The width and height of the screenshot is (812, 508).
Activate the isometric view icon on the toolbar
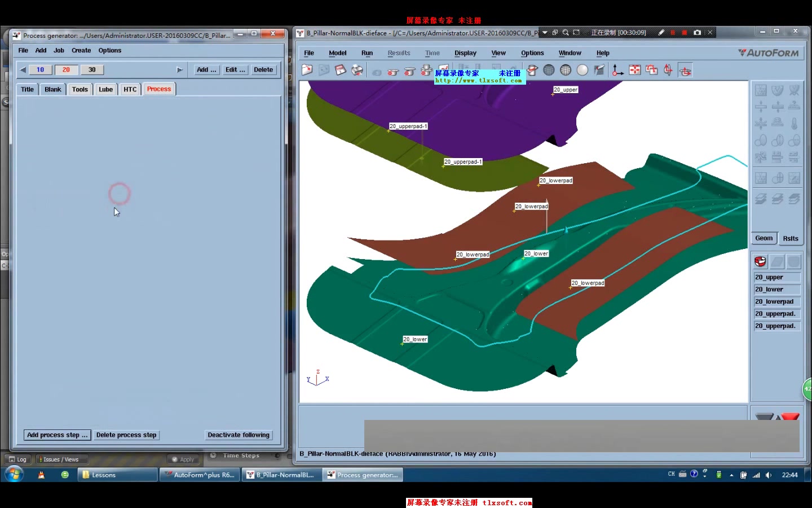point(686,70)
